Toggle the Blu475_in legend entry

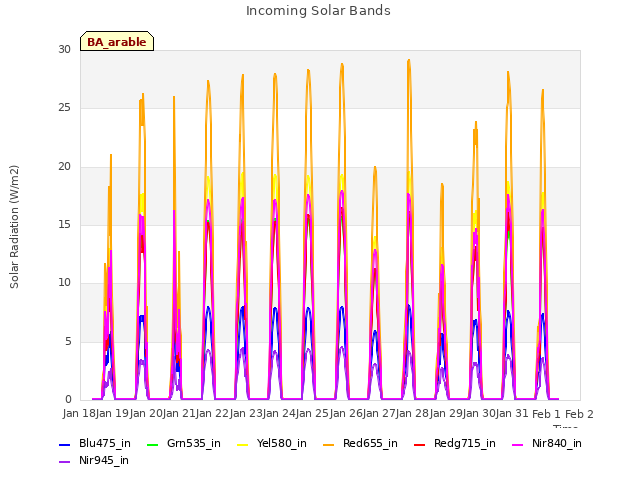95,443
